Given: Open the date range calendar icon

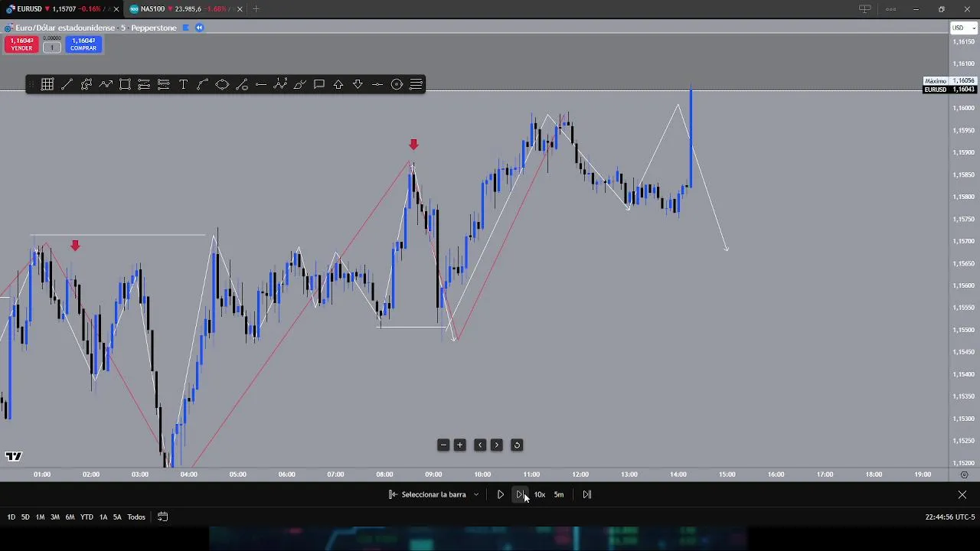Looking at the screenshot, I should tap(162, 517).
